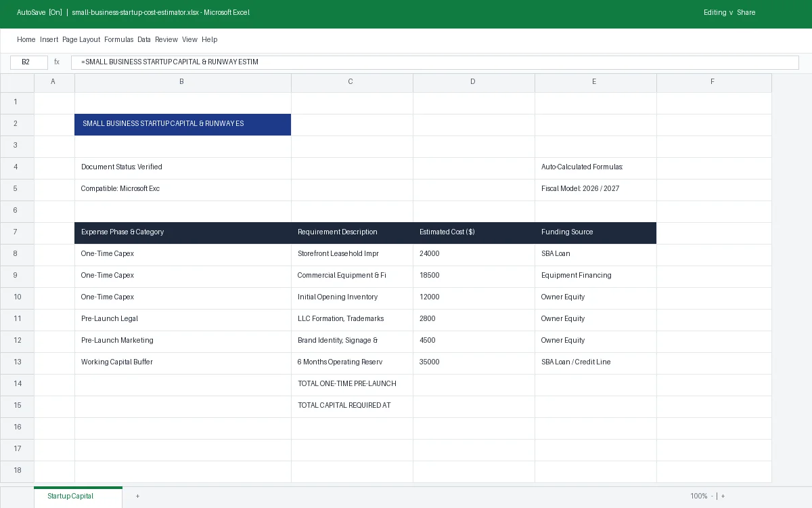Click the zoom out minus button
The image size is (812, 508).
point(712,496)
